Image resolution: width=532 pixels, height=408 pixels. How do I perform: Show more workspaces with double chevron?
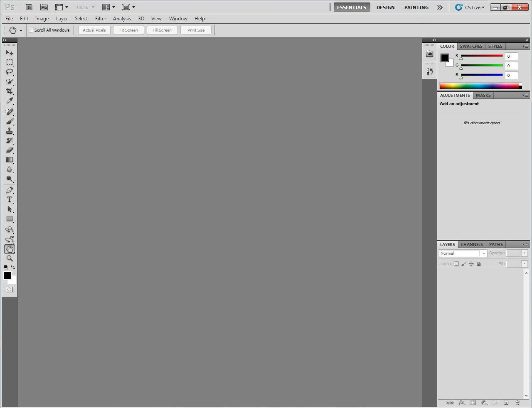pyautogui.click(x=440, y=7)
